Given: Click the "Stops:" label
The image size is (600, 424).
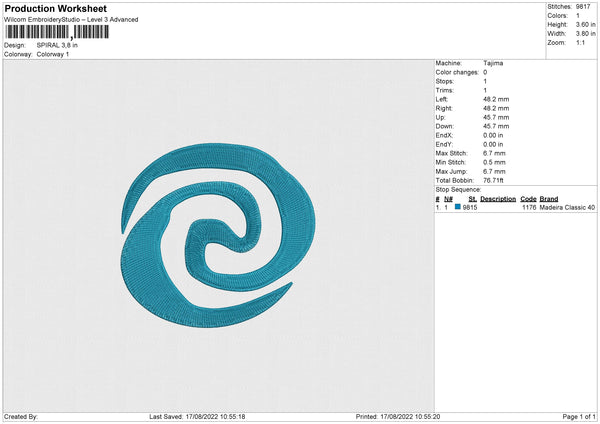Looking at the screenshot, I should (x=445, y=81).
